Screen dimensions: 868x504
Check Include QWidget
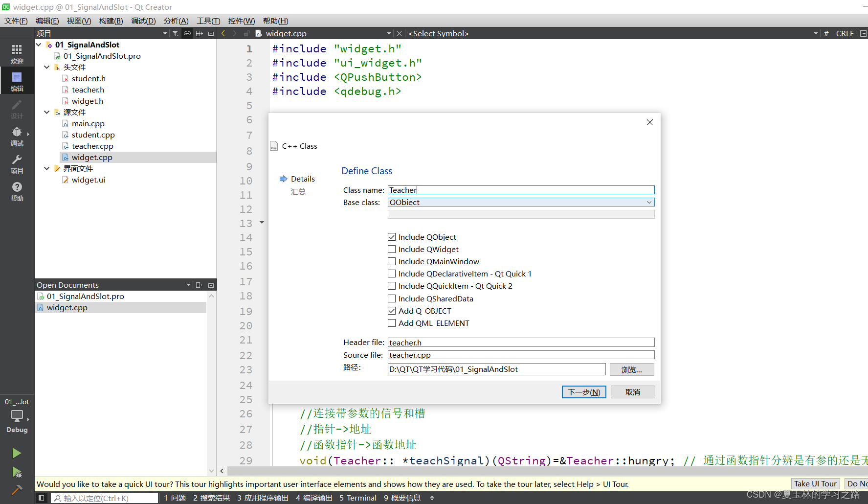coord(392,249)
